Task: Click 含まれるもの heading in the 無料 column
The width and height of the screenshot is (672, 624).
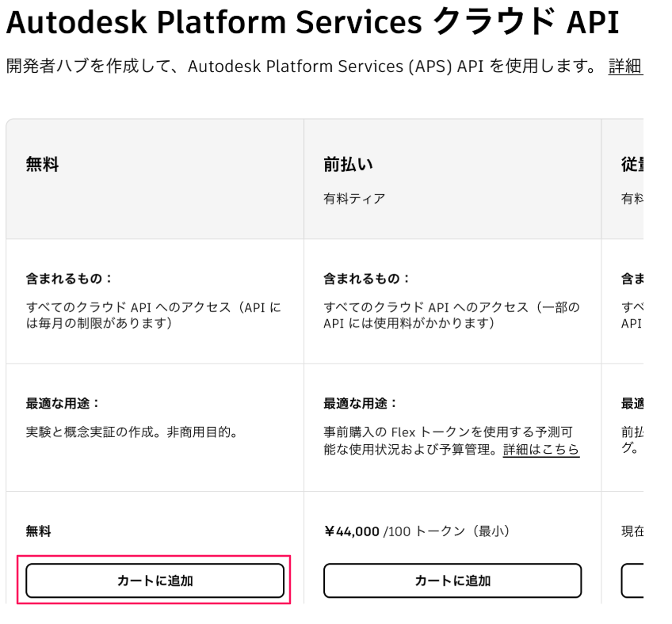Action: [69, 279]
